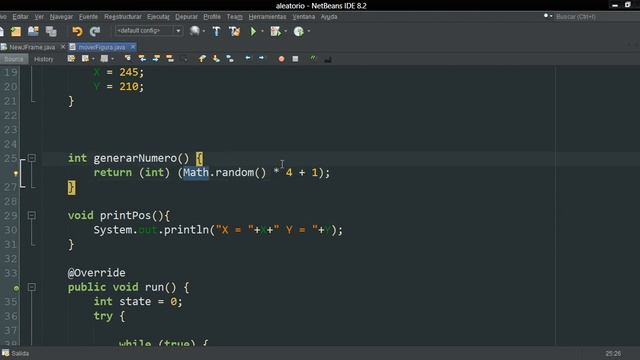The height and width of the screenshot is (360, 640).
Task: Open the Salida output panel
Action: pyautogui.click(x=16, y=353)
